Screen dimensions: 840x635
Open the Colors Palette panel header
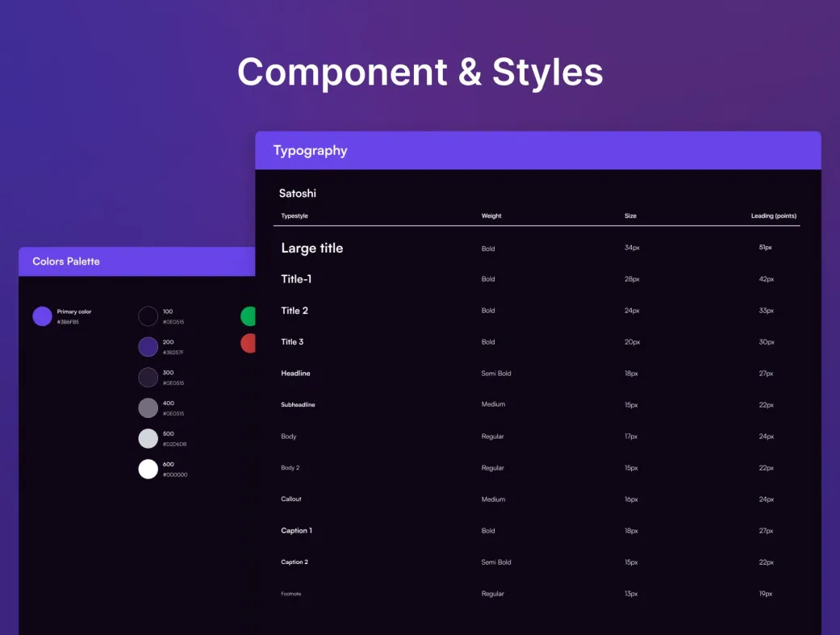coord(136,261)
